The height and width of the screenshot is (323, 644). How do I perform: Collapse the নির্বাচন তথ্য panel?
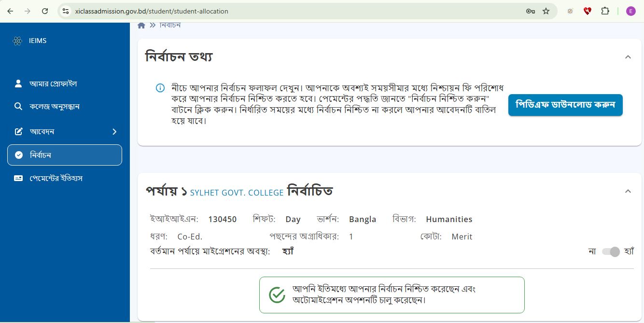coord(628,57)
